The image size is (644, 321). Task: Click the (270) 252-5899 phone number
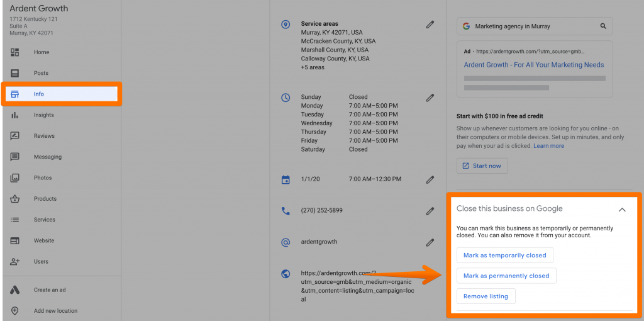[321, 210]
